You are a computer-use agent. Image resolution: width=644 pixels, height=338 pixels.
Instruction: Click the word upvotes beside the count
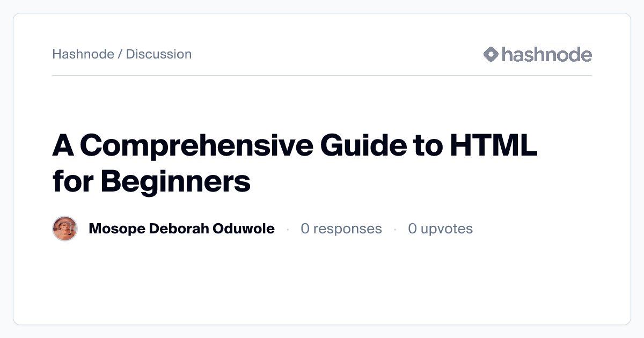click(x=447, y=229)
